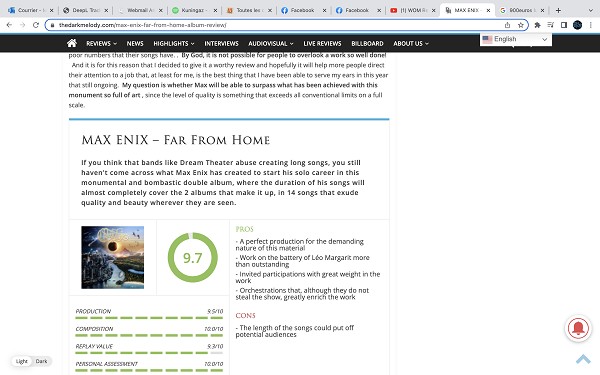
Task: Open the Billboard link in navbar
Action: pos(367,44)
